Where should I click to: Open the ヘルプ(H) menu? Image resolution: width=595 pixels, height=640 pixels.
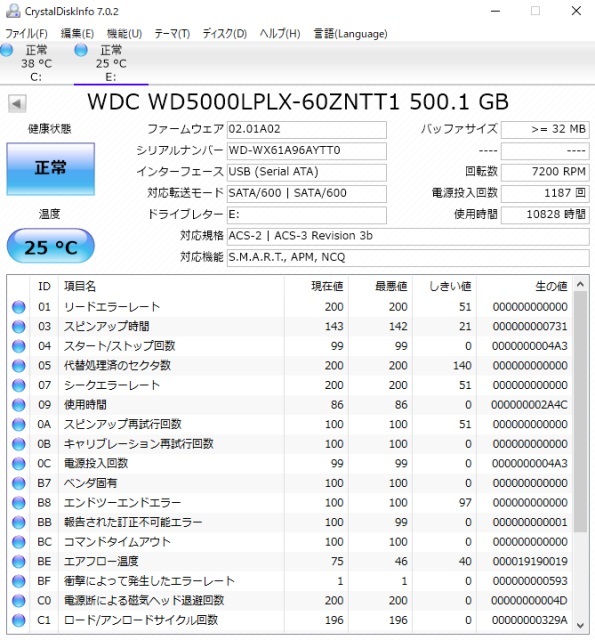coord(280,33)
